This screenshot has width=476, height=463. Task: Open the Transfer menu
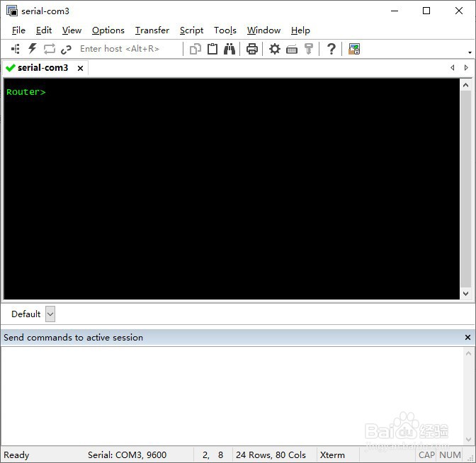pyautogui.click(x=152, y=30)
